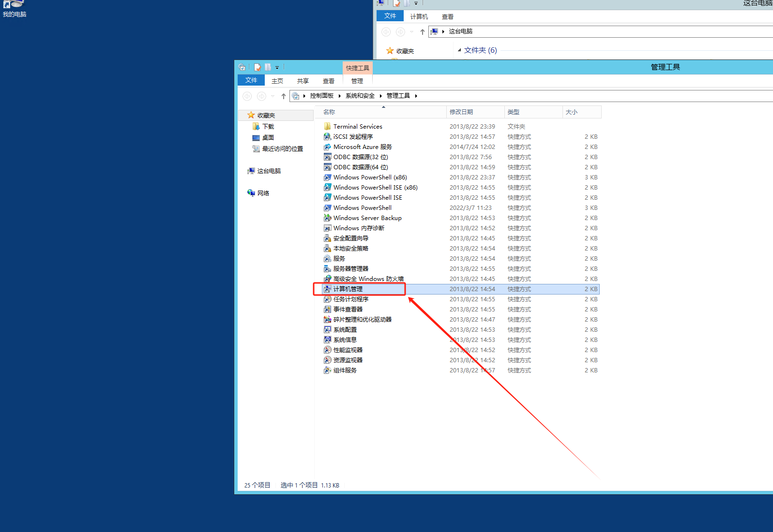
Task: Select the 计算机管理 icon
Action: pyautogui.click(x=328, y=289)
